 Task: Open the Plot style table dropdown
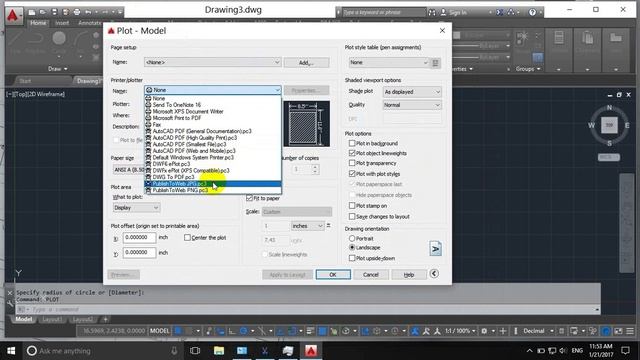pyautogui.click(x=389, y=62)
